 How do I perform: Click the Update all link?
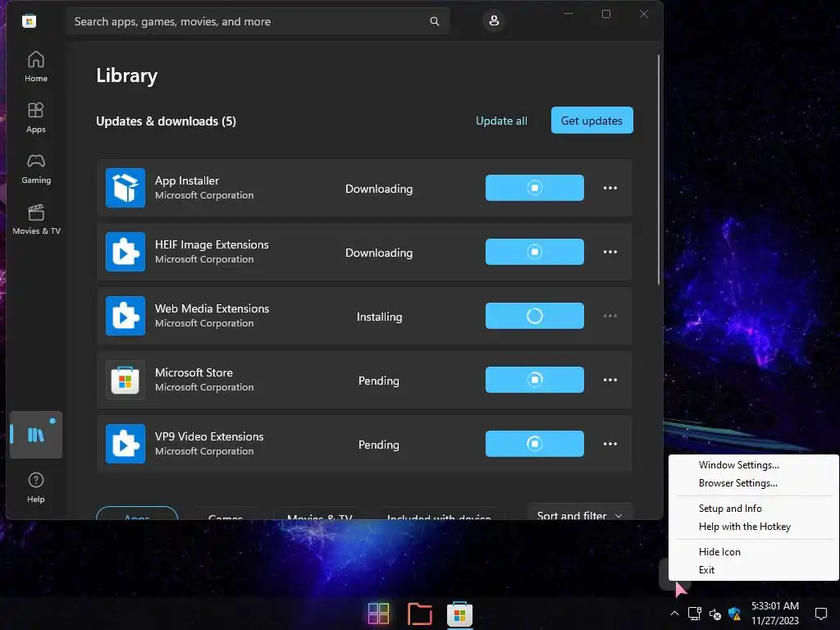click(x=501, y=121)
